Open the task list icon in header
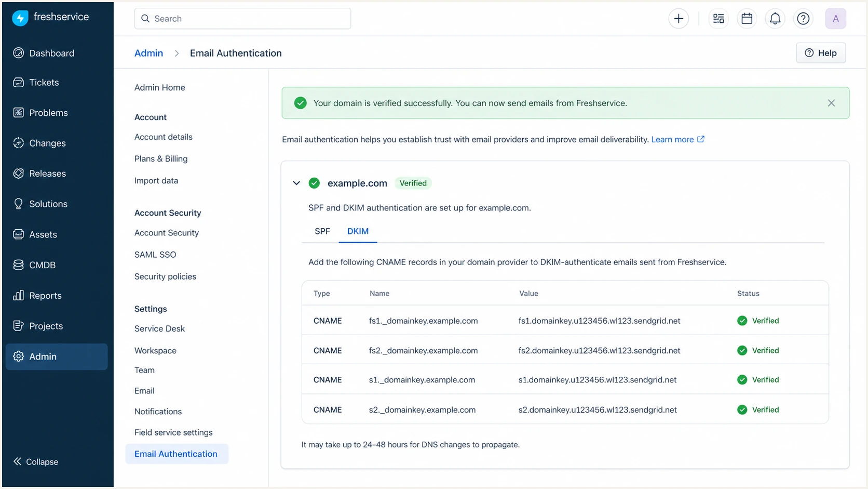This screenshot has width=868, height=489. coord(718,19)
